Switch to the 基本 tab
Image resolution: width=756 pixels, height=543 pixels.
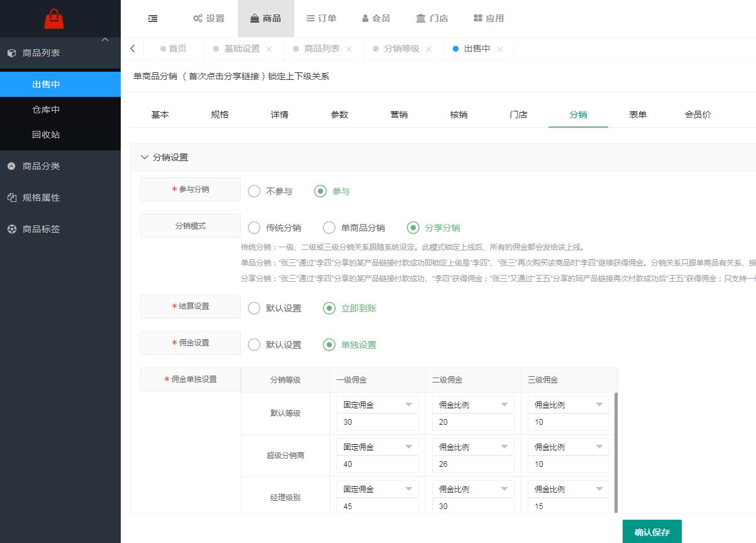[x=160, y=115]
